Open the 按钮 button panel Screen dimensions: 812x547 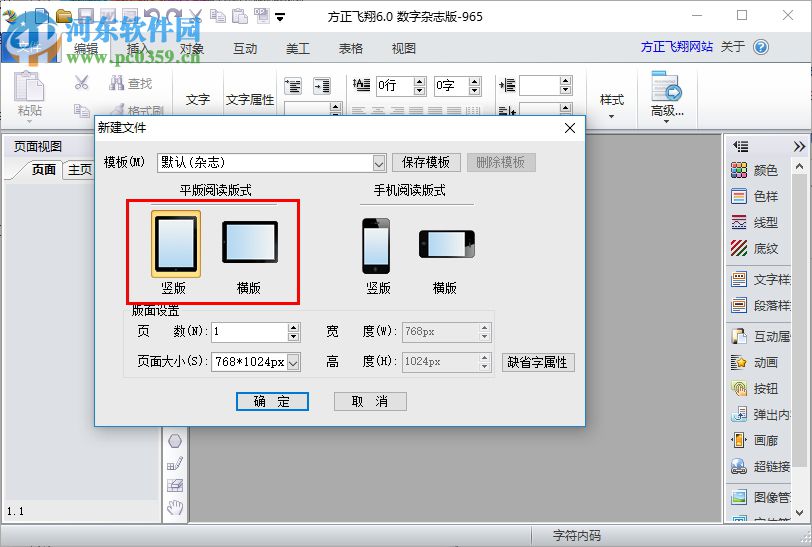[755, 388]
